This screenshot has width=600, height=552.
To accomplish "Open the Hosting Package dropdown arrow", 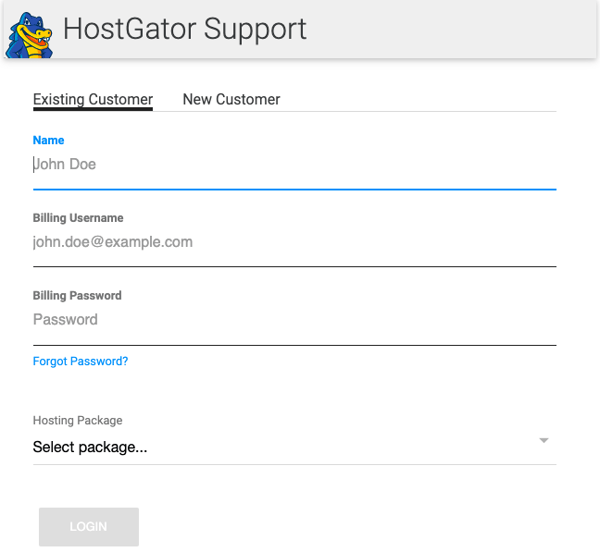I will pyautogui.click(x=544, y=441).
